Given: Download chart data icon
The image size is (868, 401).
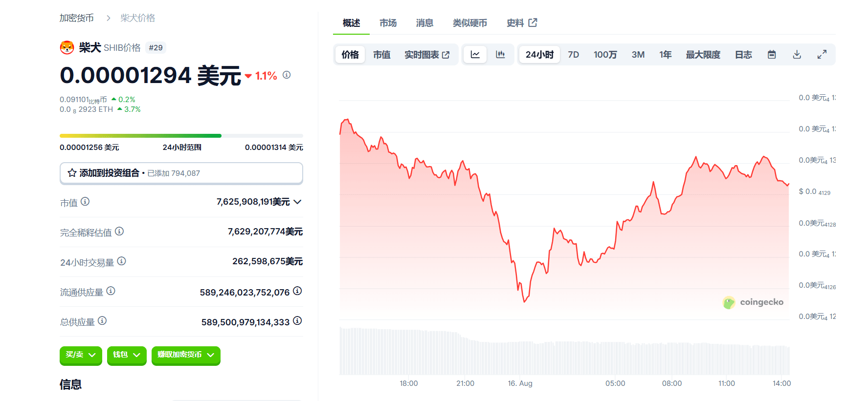Looking at the screenshot, I should [x=797, y=55].
